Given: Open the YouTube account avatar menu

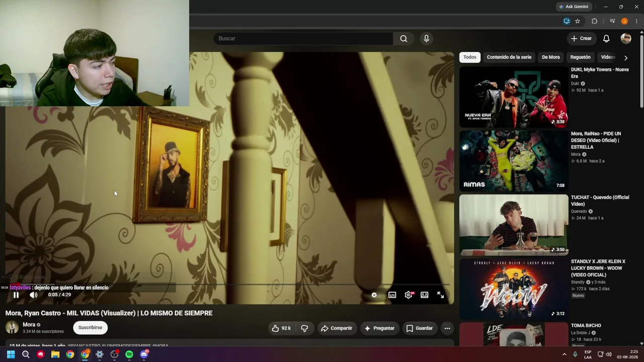Looking at the screenshot, I should point(626,39).
